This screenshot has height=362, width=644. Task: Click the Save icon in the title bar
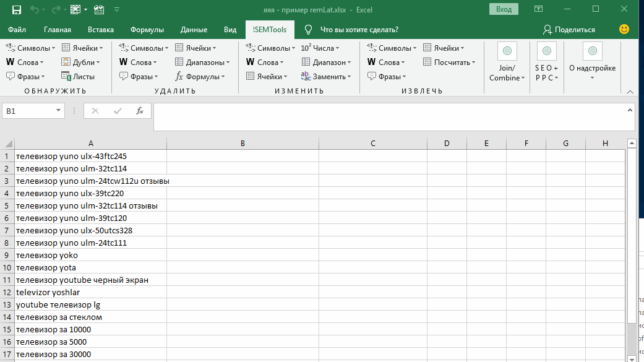coord(17,9)
